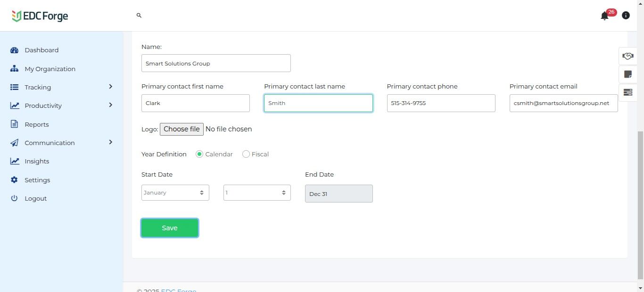Open the Reports menu item
The height and width of the screenshot is (292, 644).
37,124
